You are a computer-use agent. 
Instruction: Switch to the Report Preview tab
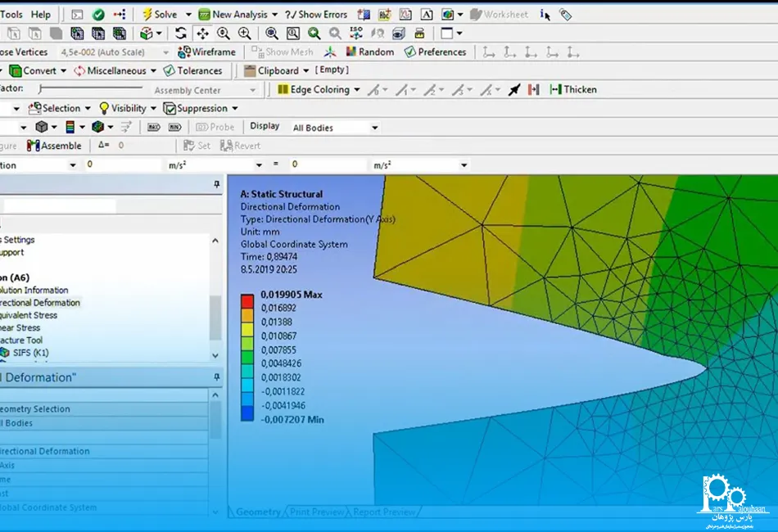[x=384, y=512]
